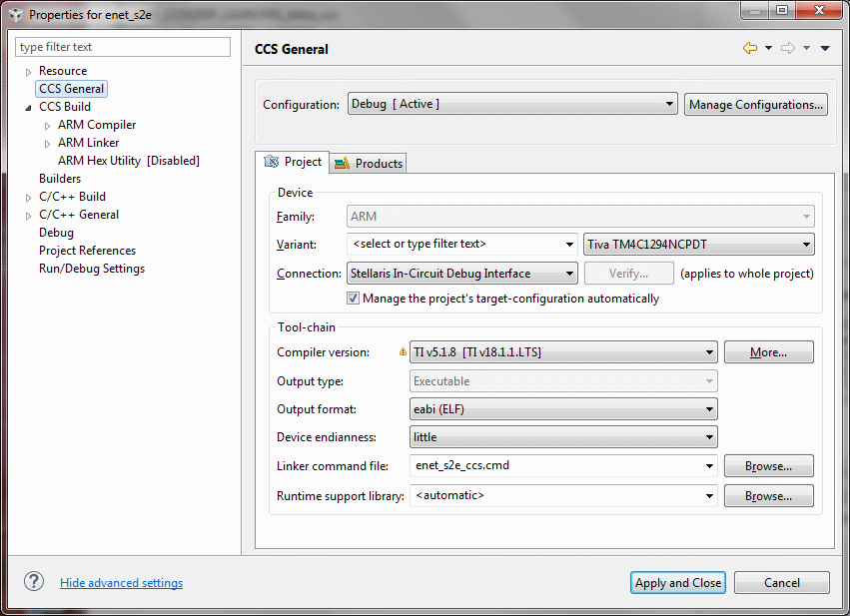Expand the Resource tree node
Viewport: 850px width, 616px height.
[x=29, y=72]
